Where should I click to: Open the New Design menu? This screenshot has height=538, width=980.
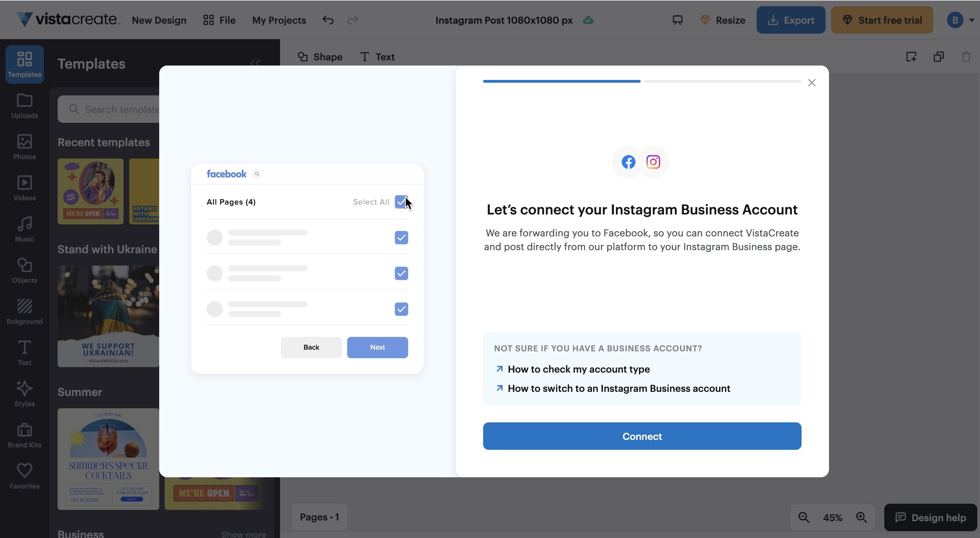pyautogui.click(x=159, y=20)
